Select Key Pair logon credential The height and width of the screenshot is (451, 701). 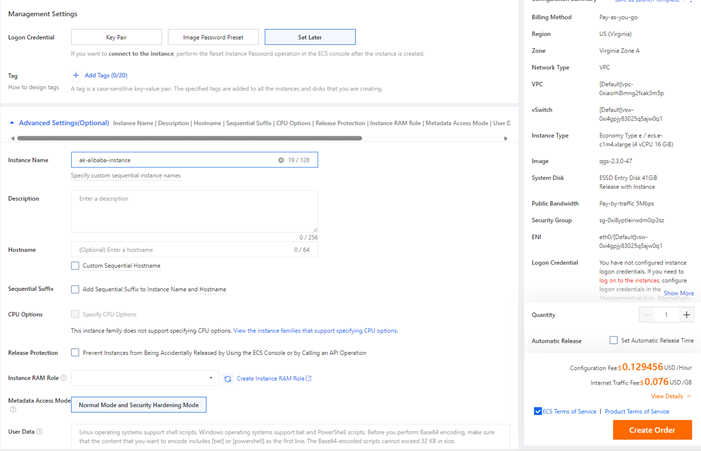(x=116, y=37)
